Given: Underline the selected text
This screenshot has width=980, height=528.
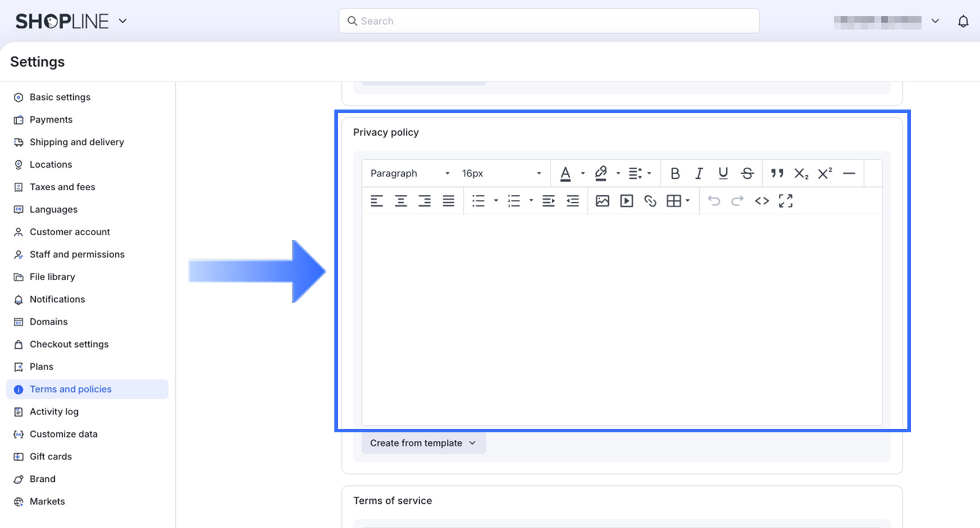Looking at the screenshot, I should 723,174.
